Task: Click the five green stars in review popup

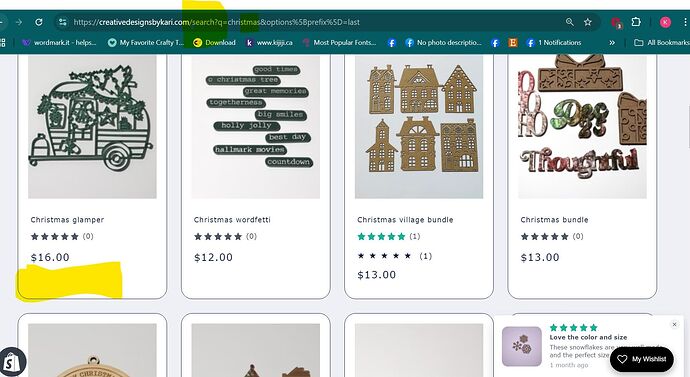Action: pyautogui.click(x=573, y=327)
